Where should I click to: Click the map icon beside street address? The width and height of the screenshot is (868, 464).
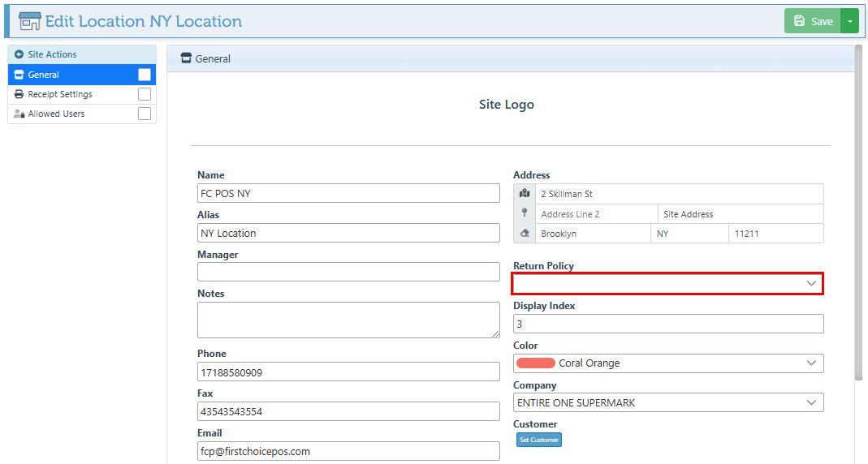click(x=525, y=194)
